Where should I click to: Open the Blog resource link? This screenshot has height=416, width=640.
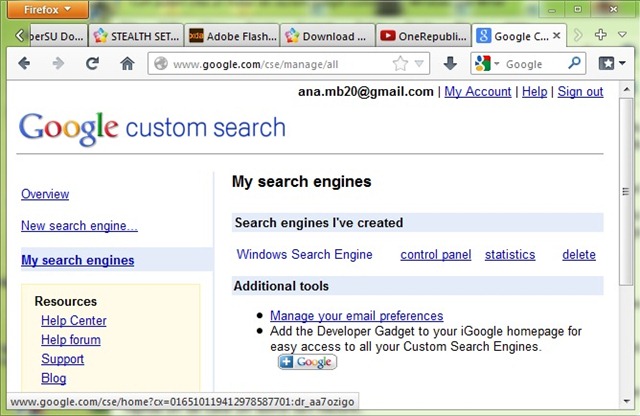53,378
